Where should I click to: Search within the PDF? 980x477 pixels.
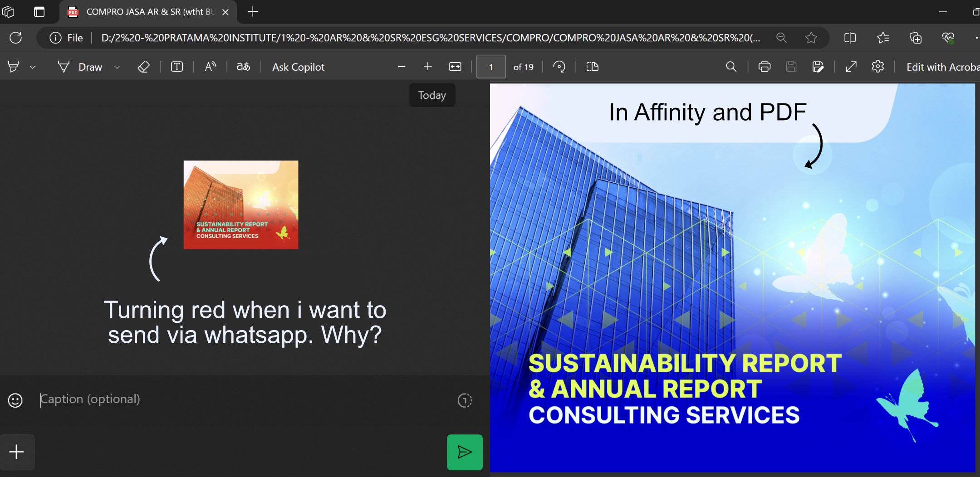tap(731, 67)
